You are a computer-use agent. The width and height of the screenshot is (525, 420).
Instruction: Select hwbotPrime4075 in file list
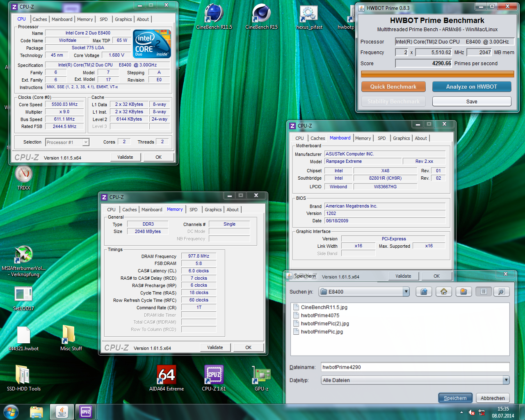[x=316, y=315]
